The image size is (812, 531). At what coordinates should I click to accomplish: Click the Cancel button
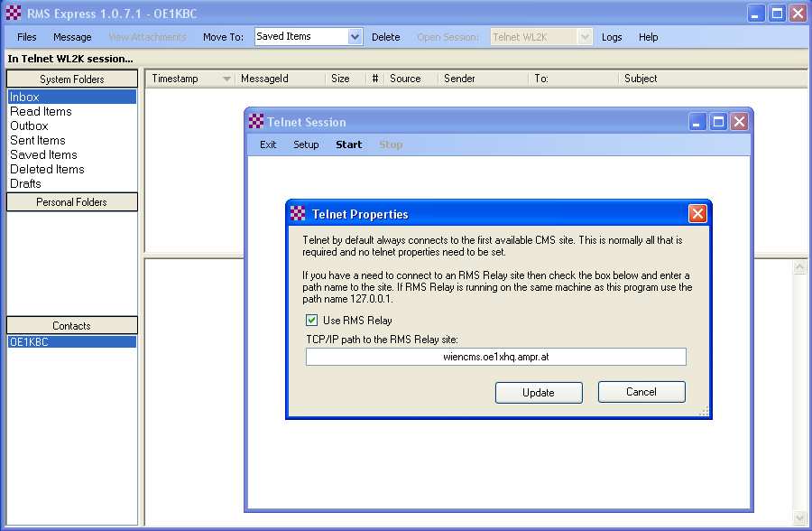[641, 392]
